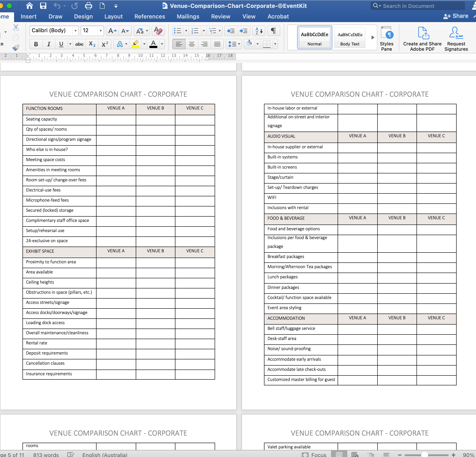The height and width of the screenshot is (457, 476).
Task: Open the font size dropdown
Action: pos(100,31)
